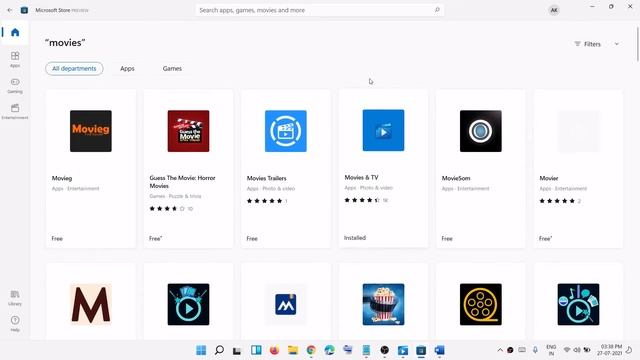
Task: Click the Movieg app title
Action: (x=62, y=178)
